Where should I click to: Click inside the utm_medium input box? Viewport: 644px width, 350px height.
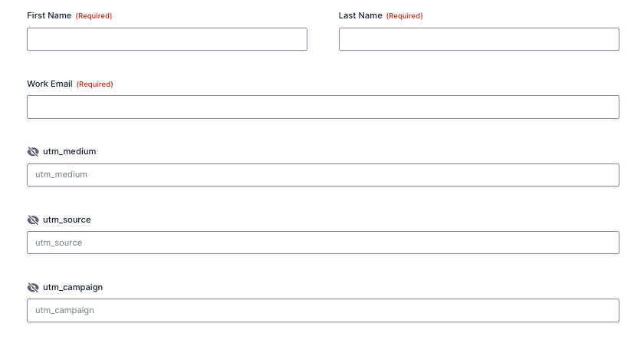(323, 175)
